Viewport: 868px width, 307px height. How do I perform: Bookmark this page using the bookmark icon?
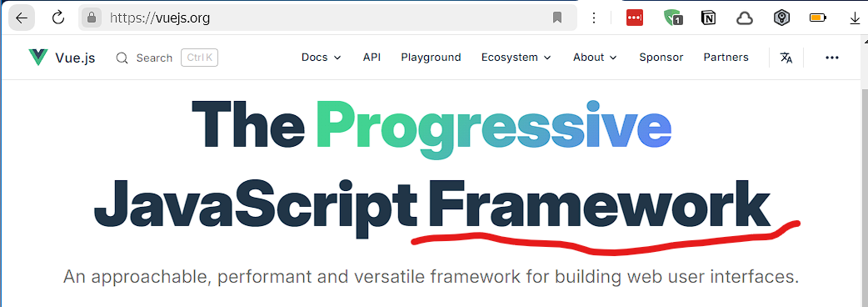(557, 18)
